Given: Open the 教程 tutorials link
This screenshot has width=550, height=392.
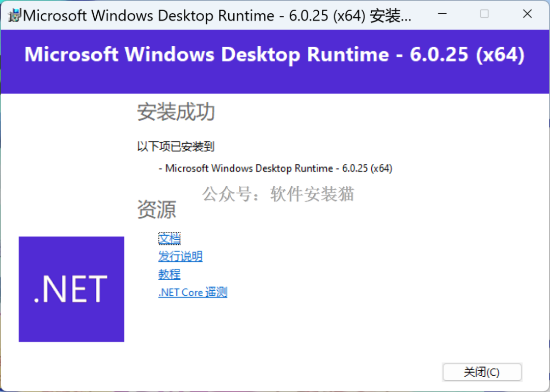Looking at the screenshot, I should point(170,274).
